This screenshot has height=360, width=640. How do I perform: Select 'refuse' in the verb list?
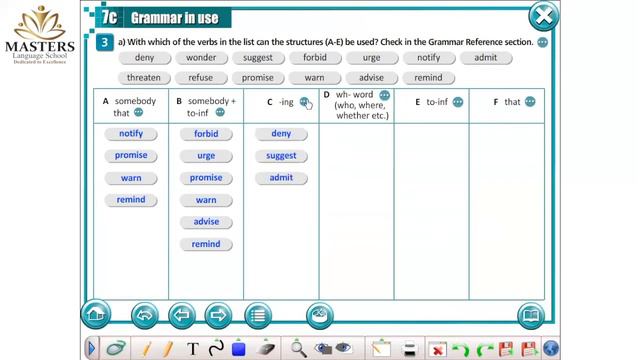pyautogui.click(x=201, y=78)
